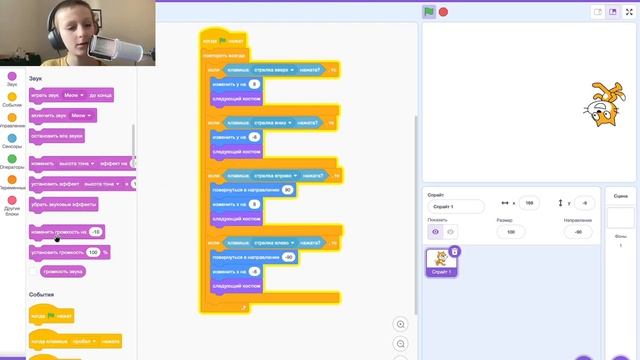Select the Операторы (Operators) category circle
Viewport: 640px width, 360px height.
pos(12,159)
